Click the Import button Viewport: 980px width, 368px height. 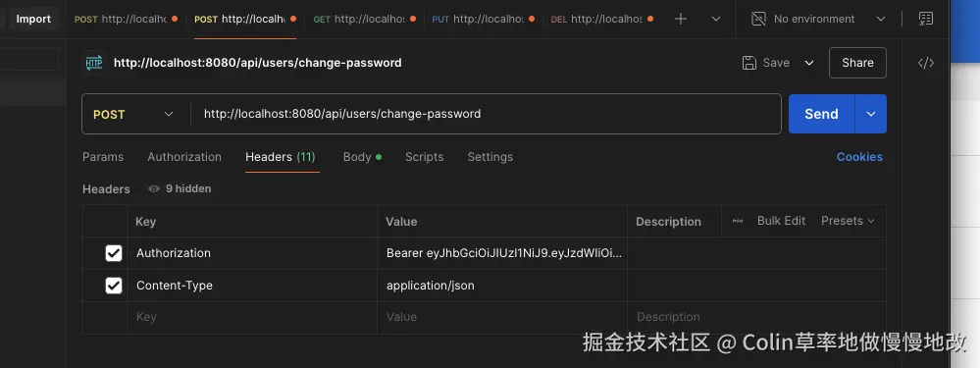click(x=33, y=19)
